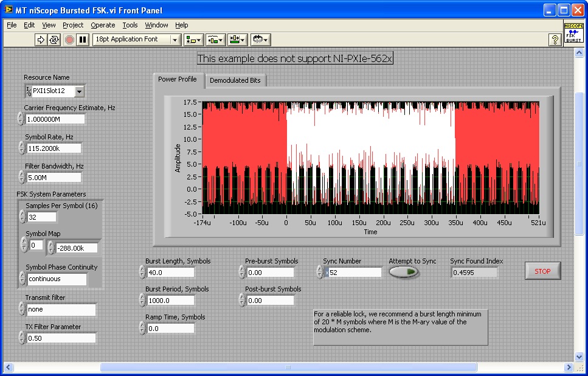The height and width of the screenshot is (376, 588).
Task: Open the Edit menu
Action: tap(29, 25)
